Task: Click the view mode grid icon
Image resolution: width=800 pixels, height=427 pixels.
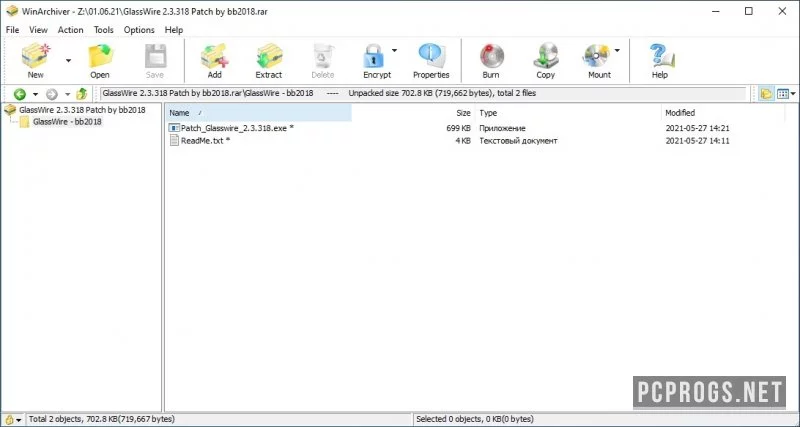Action: pos(783,94)
